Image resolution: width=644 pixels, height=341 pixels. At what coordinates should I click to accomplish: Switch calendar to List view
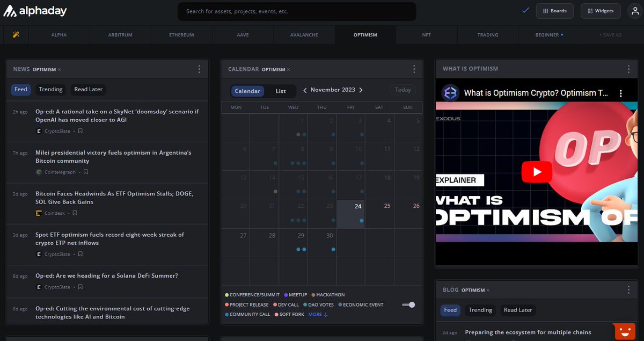tap(281, 91)
